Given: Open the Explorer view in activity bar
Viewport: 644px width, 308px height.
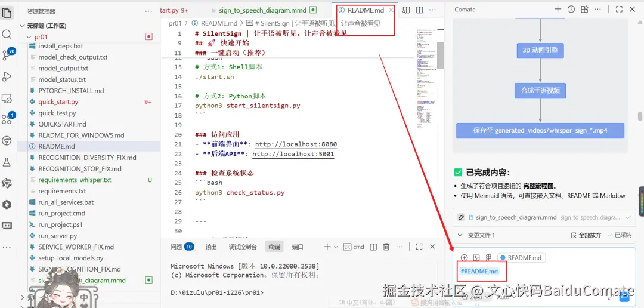Looking at the screenshot, I should click(x=7, y=13).
